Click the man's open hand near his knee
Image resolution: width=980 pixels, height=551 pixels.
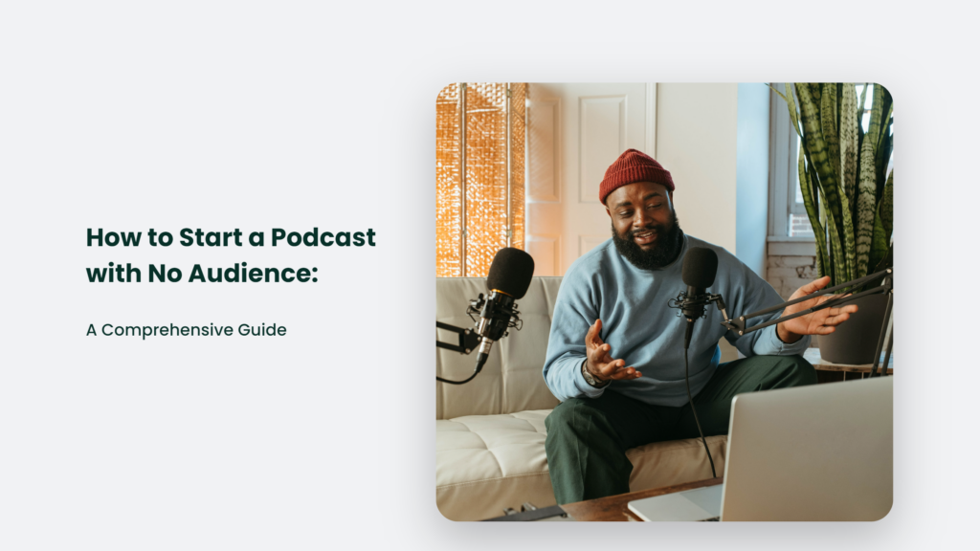pos(605,357)
